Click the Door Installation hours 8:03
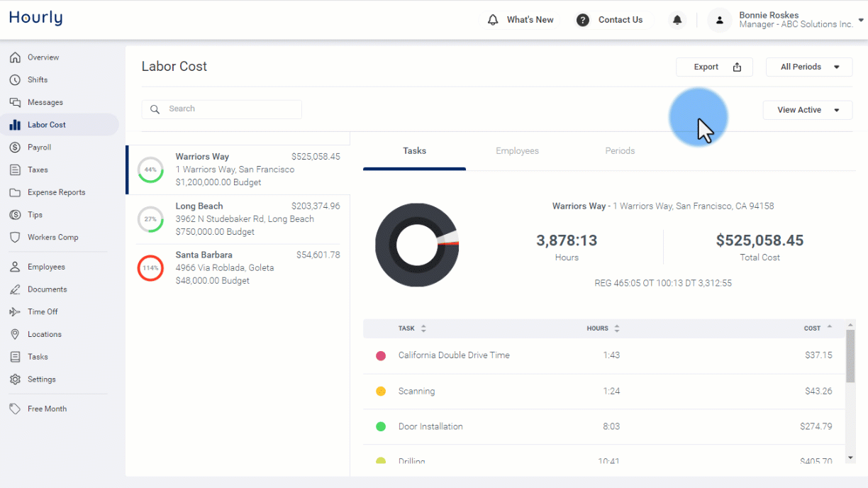The image size is (868, 488). 611,427
